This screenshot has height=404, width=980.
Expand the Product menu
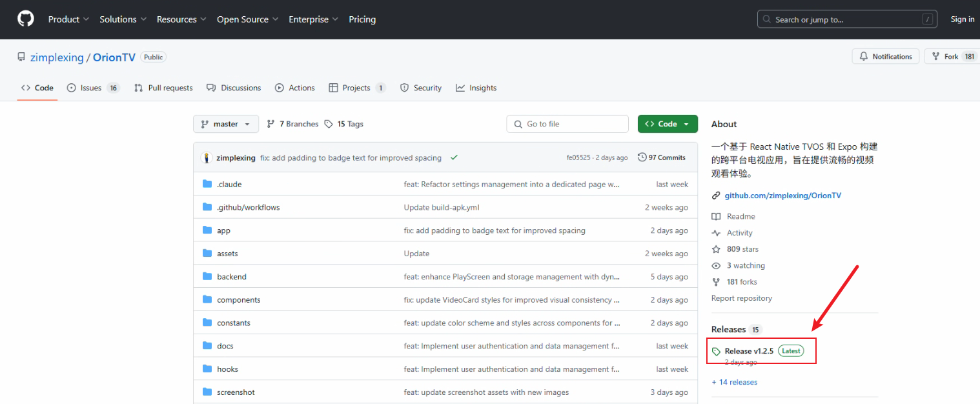[68, 19]
